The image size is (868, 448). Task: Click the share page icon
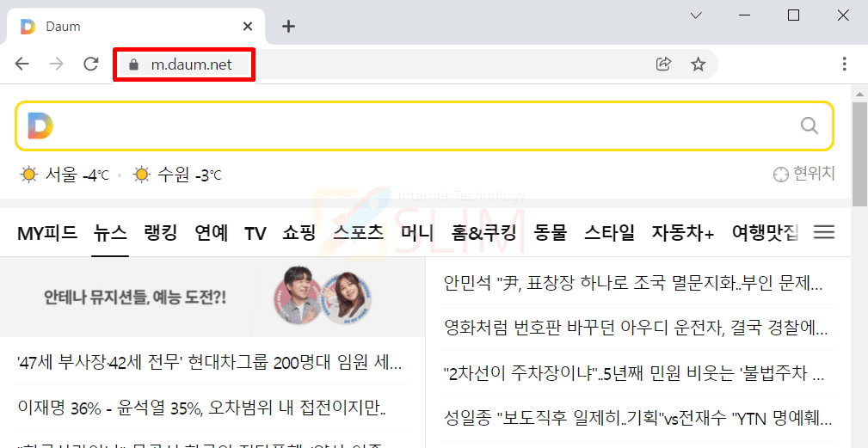pyautogui.click(x=663, y=64)
